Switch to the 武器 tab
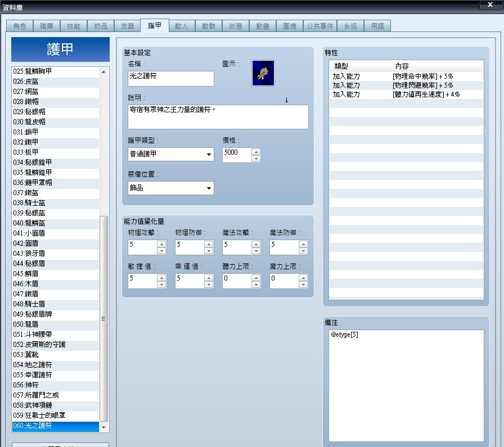Viewport: 504px width, 447px height. (x=128, y=26)
